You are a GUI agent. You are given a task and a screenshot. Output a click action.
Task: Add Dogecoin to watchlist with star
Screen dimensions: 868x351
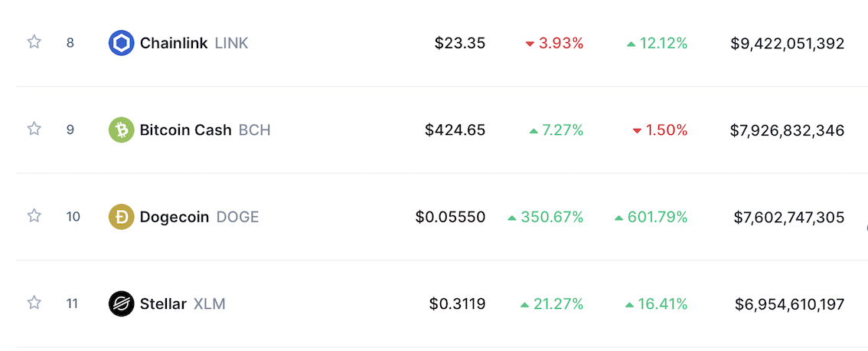tap(34, 216)
